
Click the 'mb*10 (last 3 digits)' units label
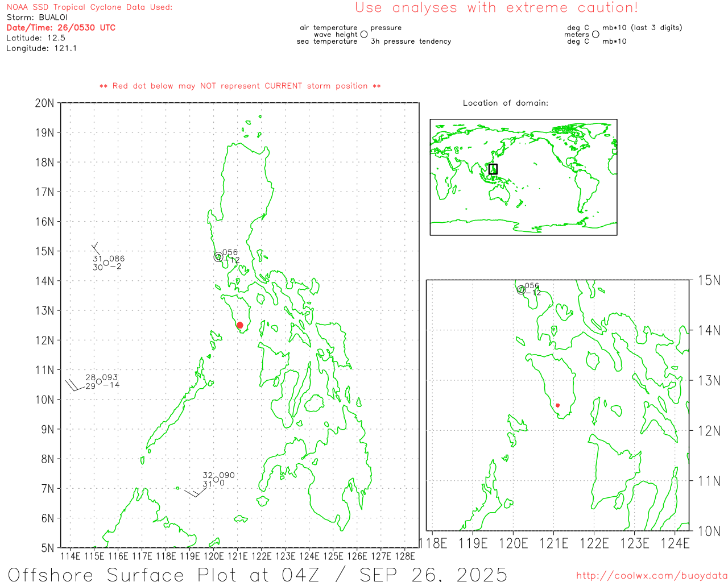point(642,28)
